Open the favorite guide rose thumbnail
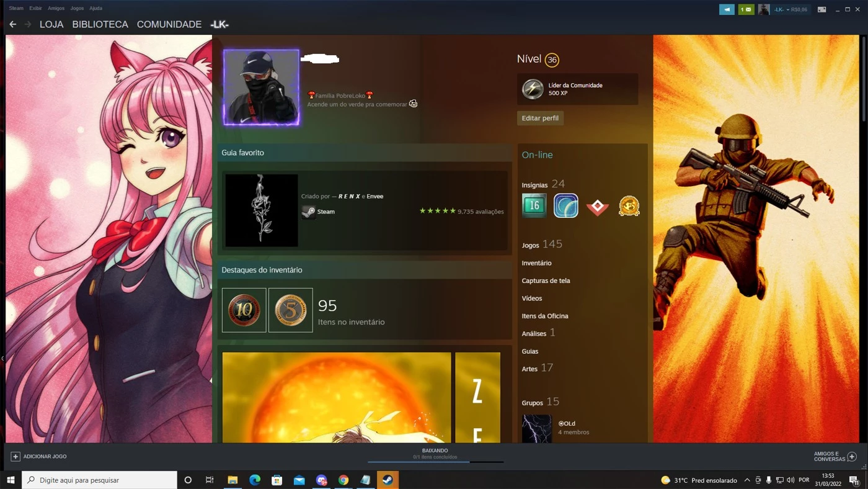This screenshot has width=868, height=489. (262, 210)
